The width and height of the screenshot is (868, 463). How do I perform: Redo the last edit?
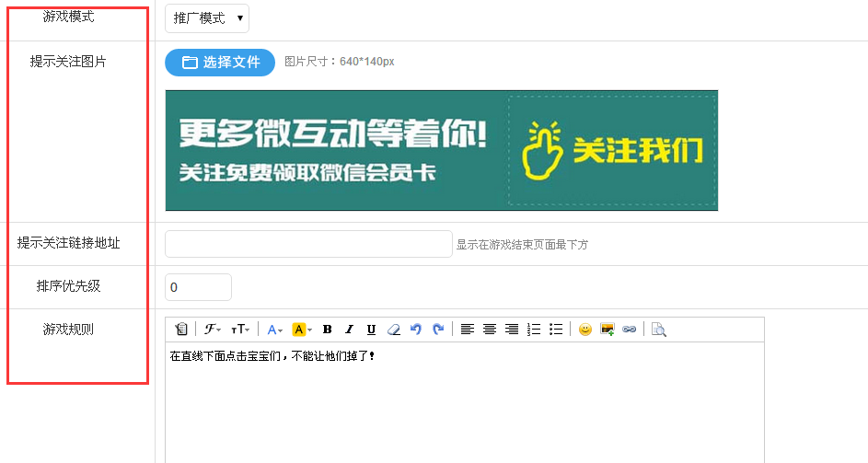coord(438,330)
